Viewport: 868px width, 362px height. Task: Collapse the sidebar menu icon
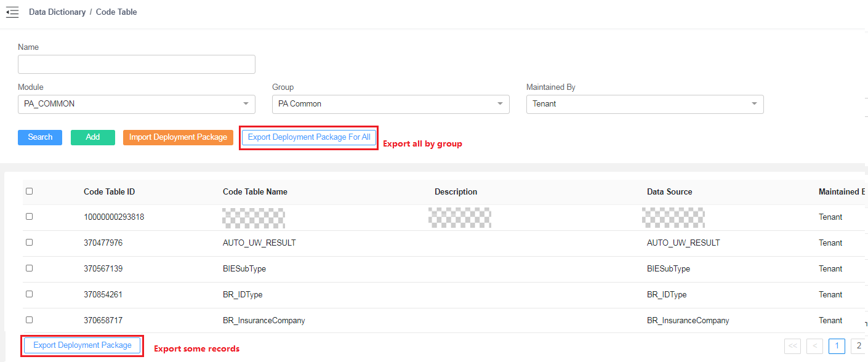pyautogui.click(x=12, y=12)
